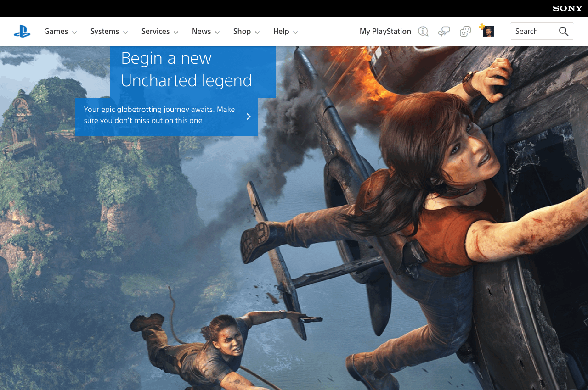Open the Systems menu
This screenshot has height=390, width=588.
pyautogui.click(x=105, y=31)
